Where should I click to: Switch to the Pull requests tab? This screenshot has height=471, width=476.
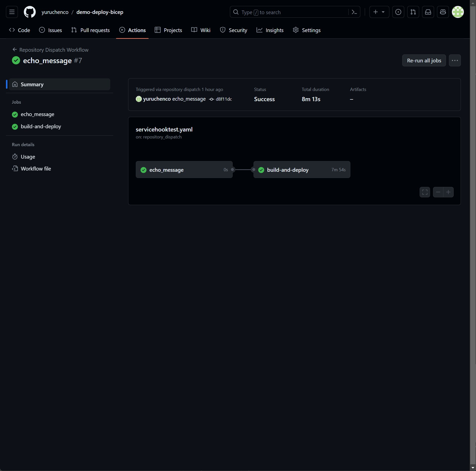click(91, 30)
